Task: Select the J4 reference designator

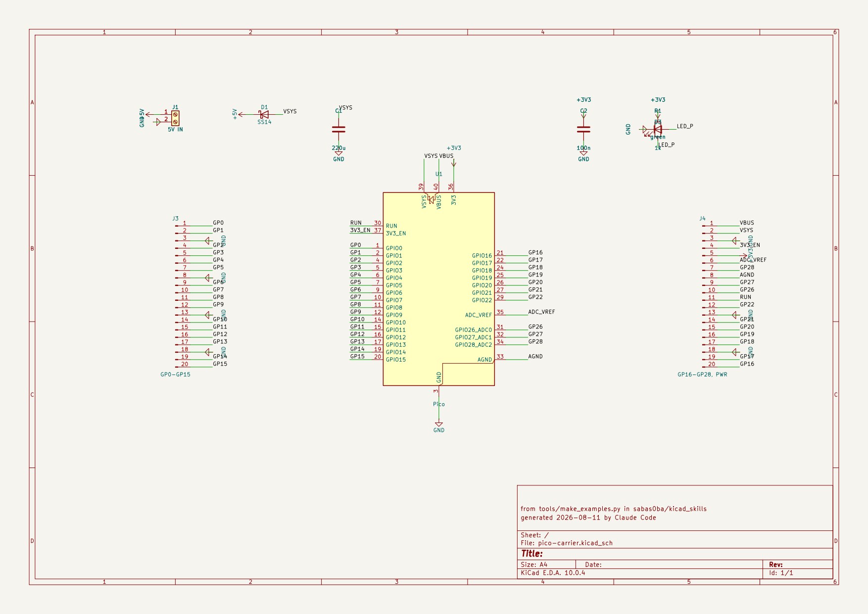Action: pyautogui.click(x=702, y=218)
